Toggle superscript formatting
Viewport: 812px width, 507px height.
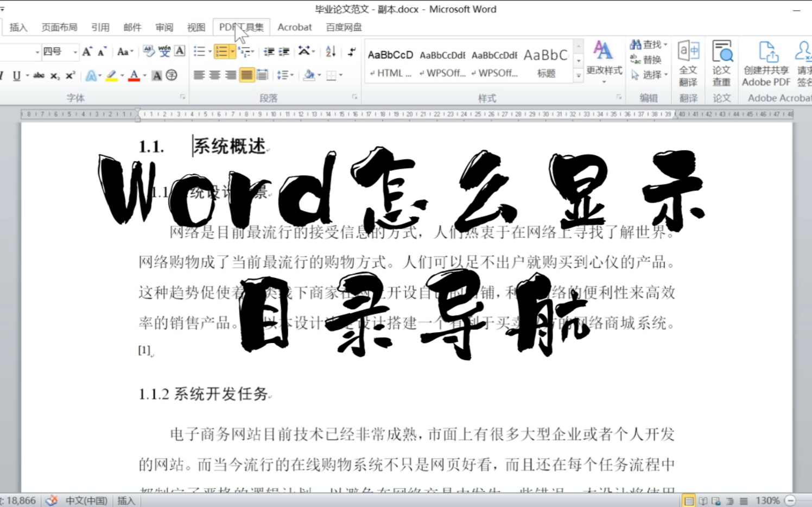click(71, 75)
